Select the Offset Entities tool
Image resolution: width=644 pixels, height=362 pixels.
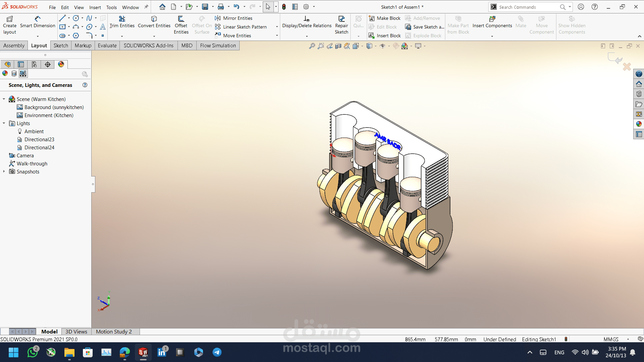pos(181,25)
